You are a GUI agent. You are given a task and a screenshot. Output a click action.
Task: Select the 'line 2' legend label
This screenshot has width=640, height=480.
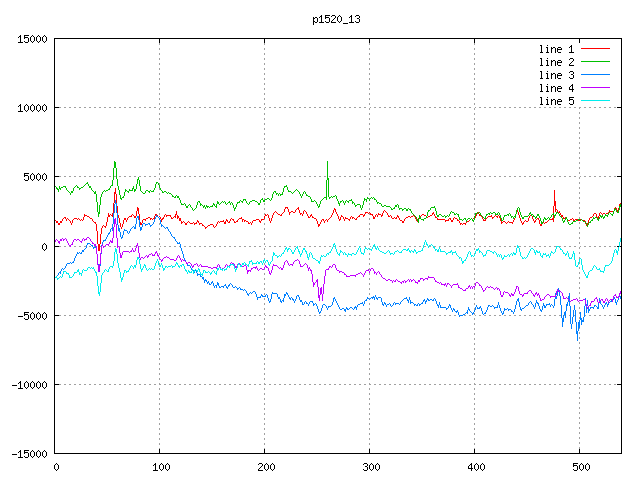[x=557, y=62]
